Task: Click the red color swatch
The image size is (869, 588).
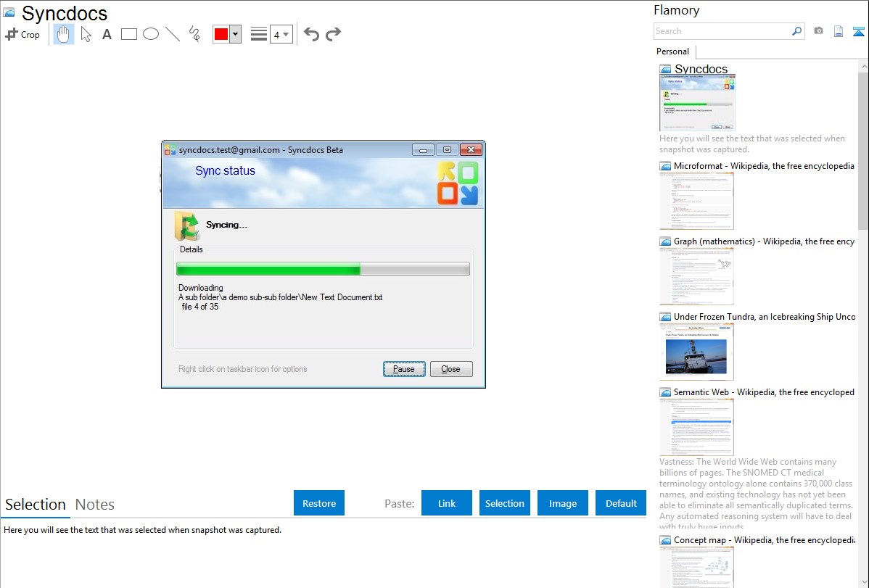Action: [221, 34]
